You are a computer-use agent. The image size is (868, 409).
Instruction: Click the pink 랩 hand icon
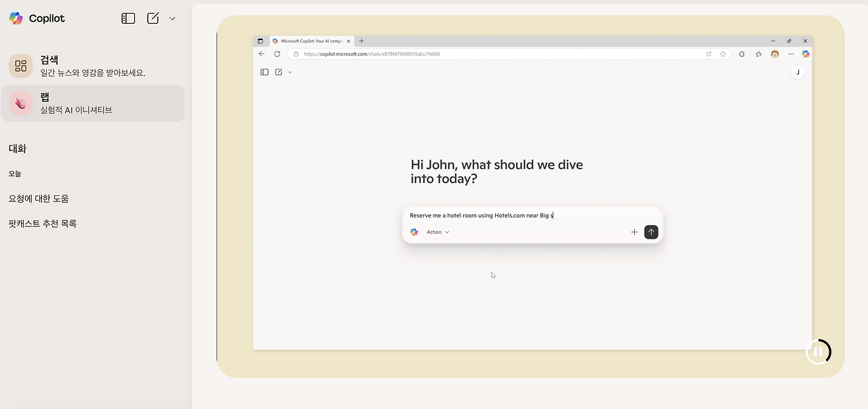[20, 103]
